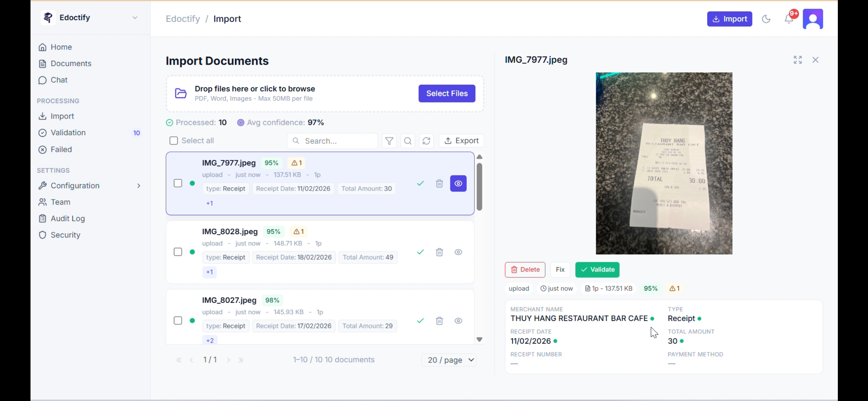Click the Select Files button
Image resolution: width=868 pixels, height=401 pixels.
pyautogui.click(x=447, y=93)
